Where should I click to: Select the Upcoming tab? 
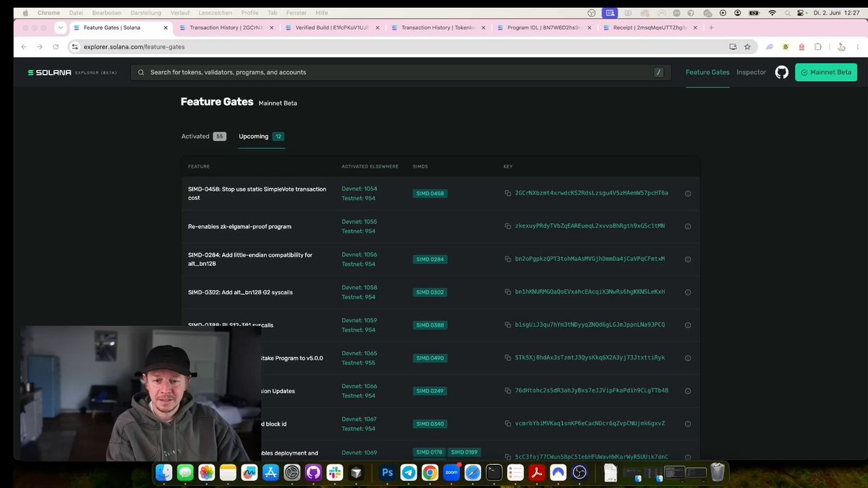261,136
